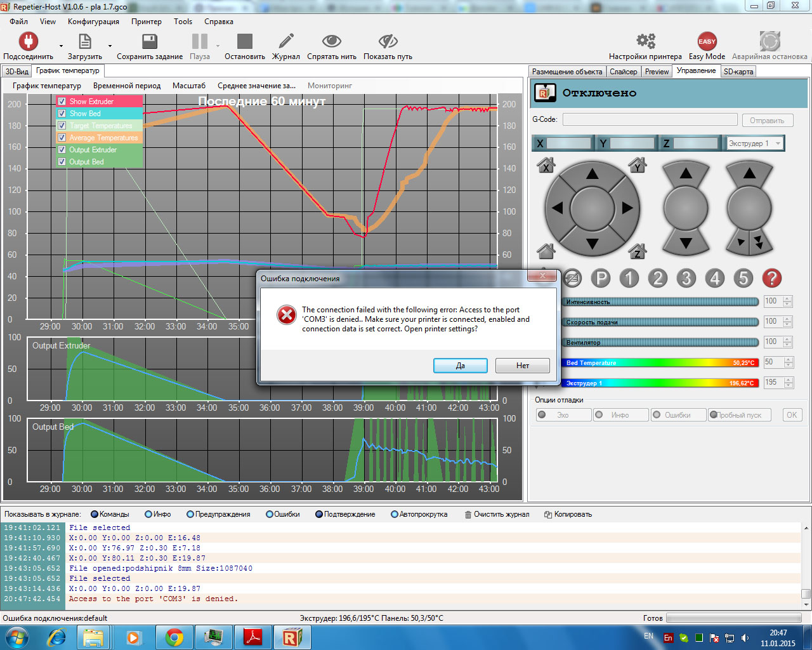Screen dimensions: 812x650
Task: Toggle the Output Bed checkbox
Action: [62, 162]
